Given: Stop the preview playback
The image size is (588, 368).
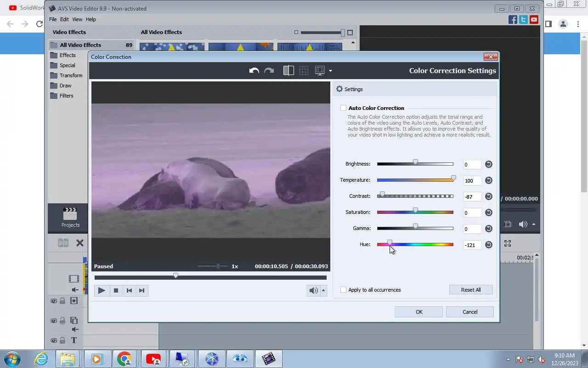Looking at the screenshot, I should pos(116,290).
